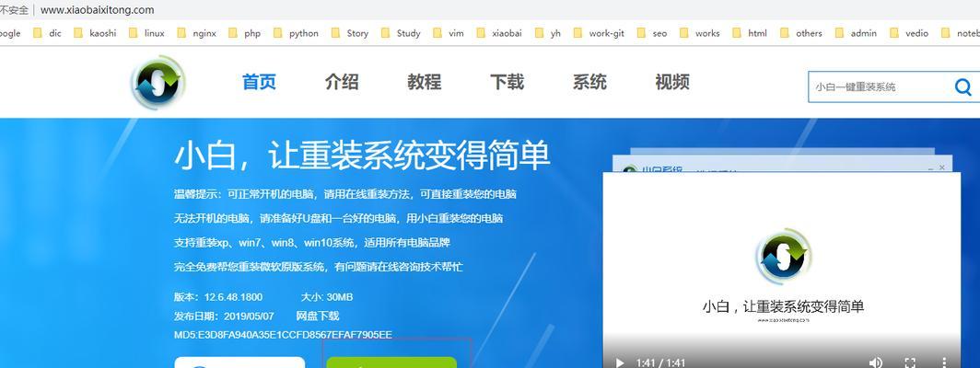
Task: Open the seo bookmark folder
Action: coord(652,33)
